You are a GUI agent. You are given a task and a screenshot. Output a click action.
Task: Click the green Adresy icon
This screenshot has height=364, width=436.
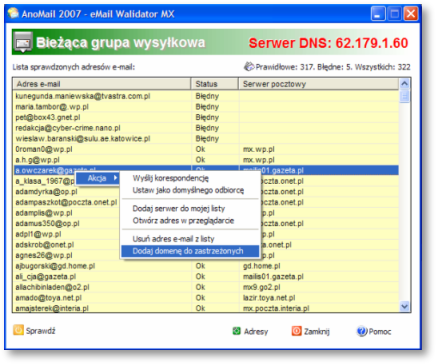(x=236, y=331)
